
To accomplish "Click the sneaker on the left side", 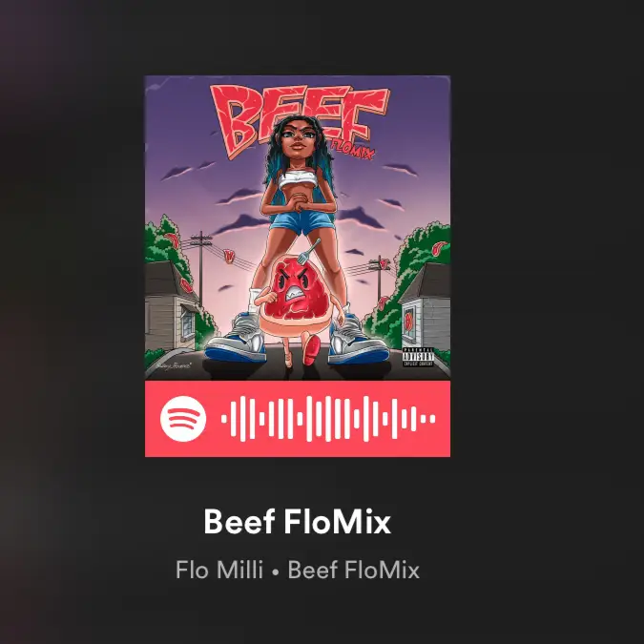I will (236, 338).
